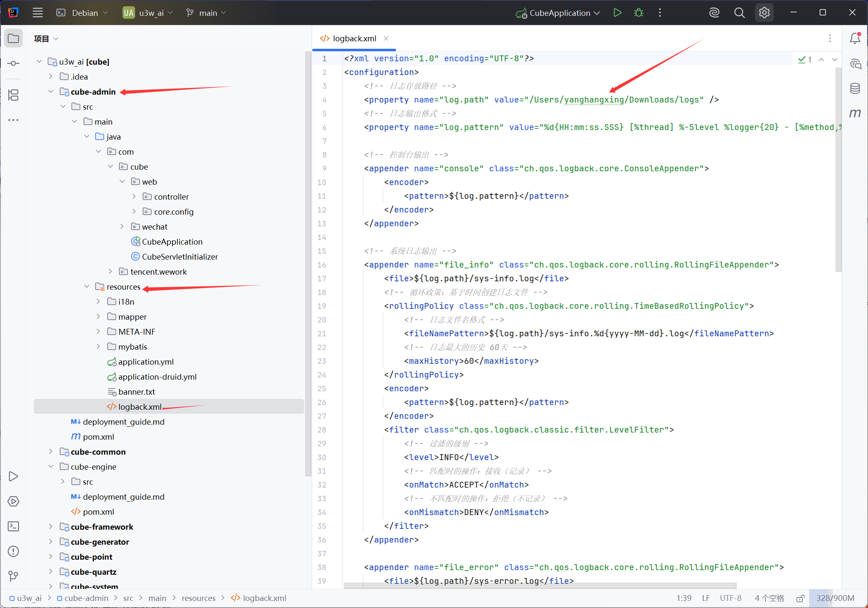This screenshot has height=608, width=868.
Task: Open CubeApplication run configuration dropdown
Action: tap(558, 13)
